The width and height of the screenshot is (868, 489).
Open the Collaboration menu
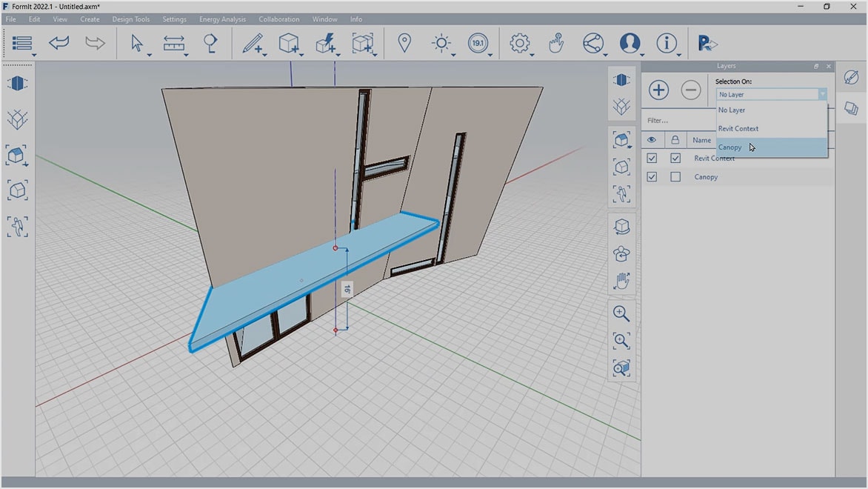(279, 19)
